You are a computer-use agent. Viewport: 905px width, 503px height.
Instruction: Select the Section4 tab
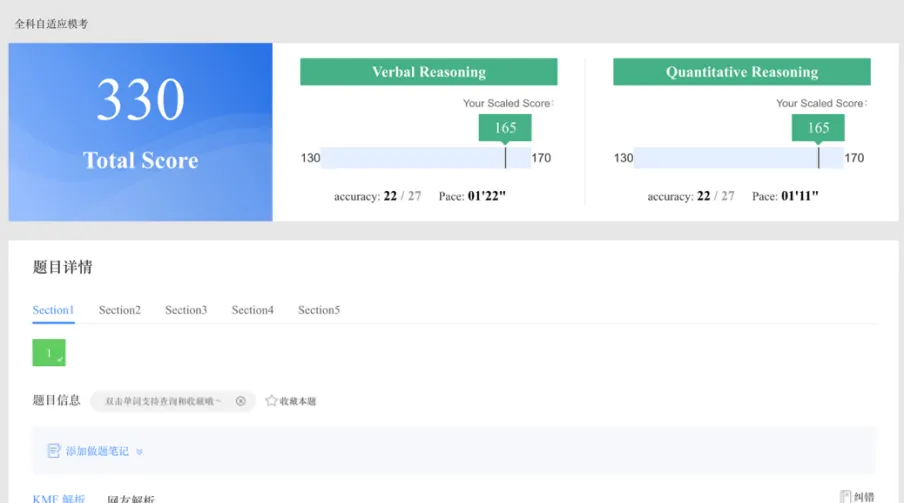pyautogui.click(x=253, y=310)
